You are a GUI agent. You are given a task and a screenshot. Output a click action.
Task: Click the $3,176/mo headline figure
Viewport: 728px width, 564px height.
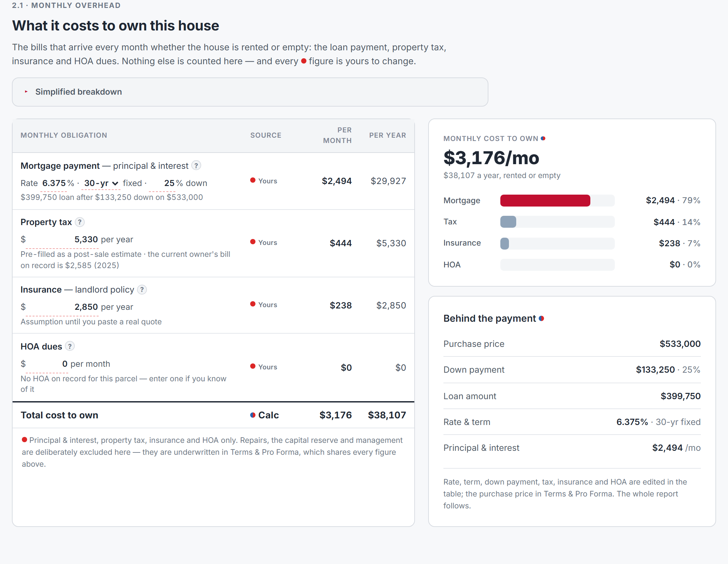pyautogui.click(x=491, y=158)
